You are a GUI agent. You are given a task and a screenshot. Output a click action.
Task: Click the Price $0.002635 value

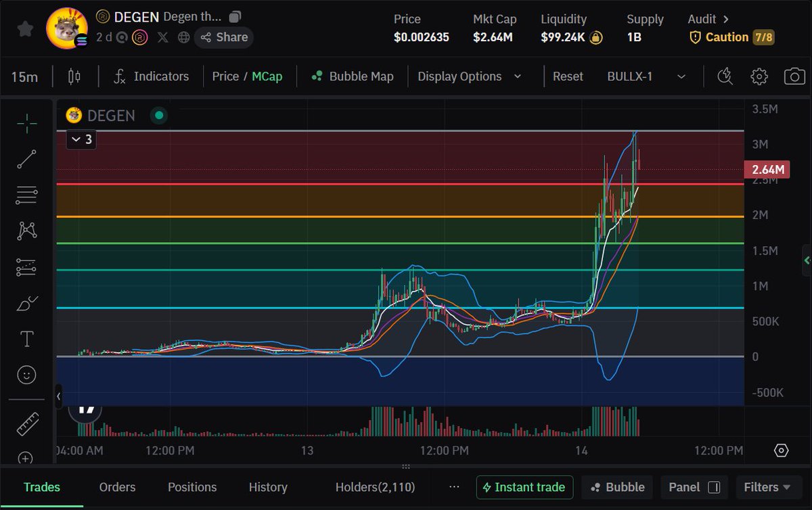tap(422, 37)
